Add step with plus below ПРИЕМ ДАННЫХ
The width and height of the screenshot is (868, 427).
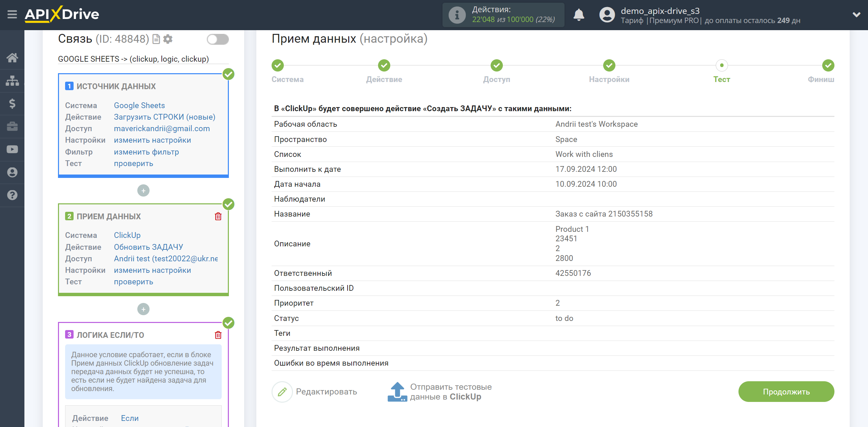tap(143, 309)
